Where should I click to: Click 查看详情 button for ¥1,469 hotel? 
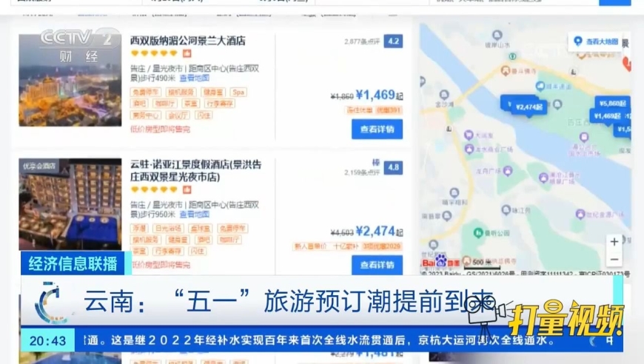tap(377, 129)
